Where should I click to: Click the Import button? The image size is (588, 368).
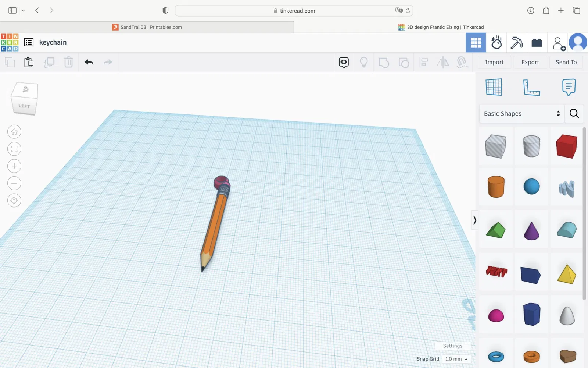[494, 62]
